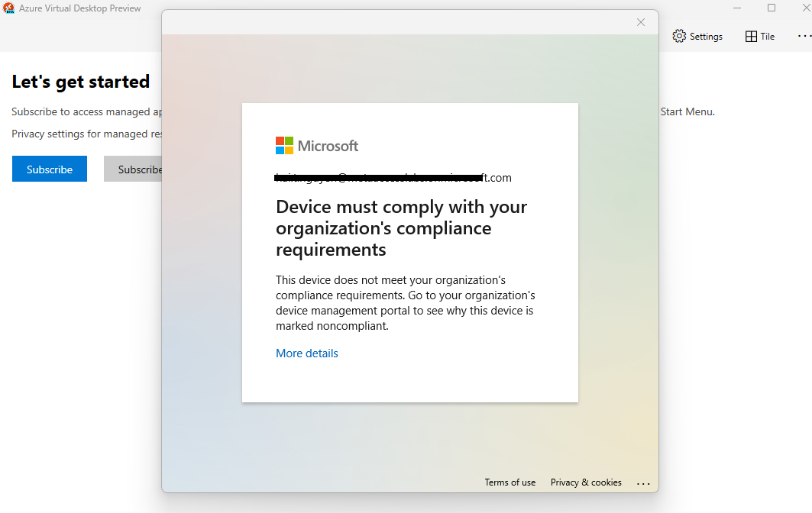Click the "Device must comply" heading text

401,228
